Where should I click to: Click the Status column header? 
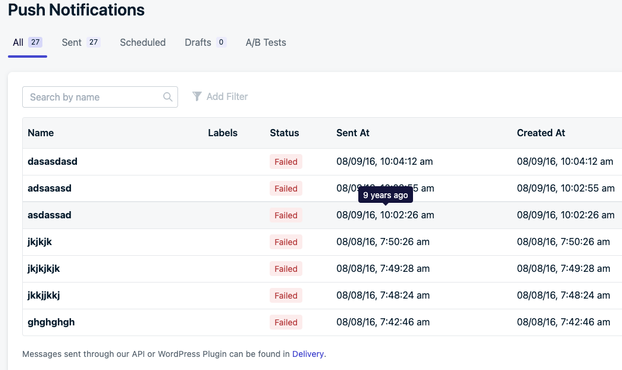284,133
